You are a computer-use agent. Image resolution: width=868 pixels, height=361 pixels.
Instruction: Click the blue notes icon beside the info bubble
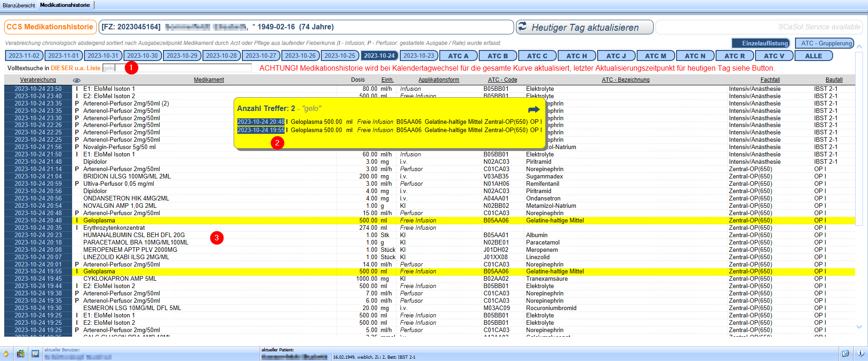[x=846, y=353]
